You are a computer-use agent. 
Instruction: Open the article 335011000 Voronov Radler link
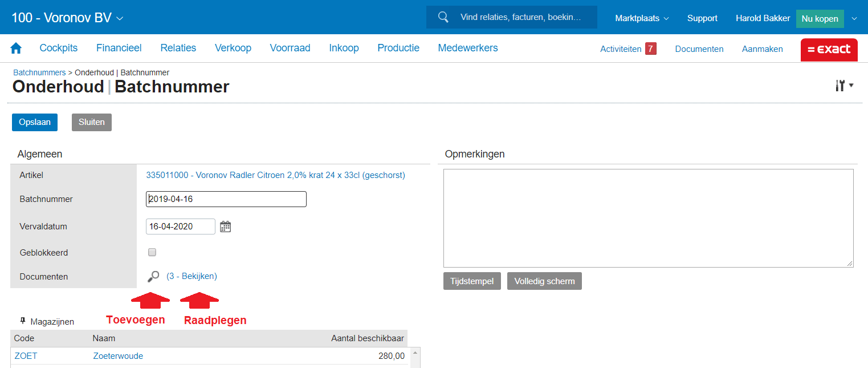tap(276, 175)
